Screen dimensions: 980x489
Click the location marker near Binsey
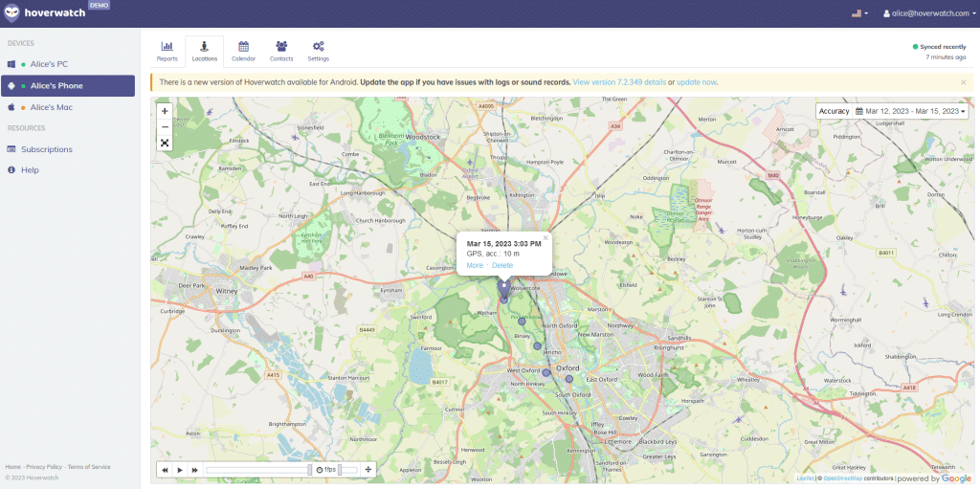tap(537, 345)
